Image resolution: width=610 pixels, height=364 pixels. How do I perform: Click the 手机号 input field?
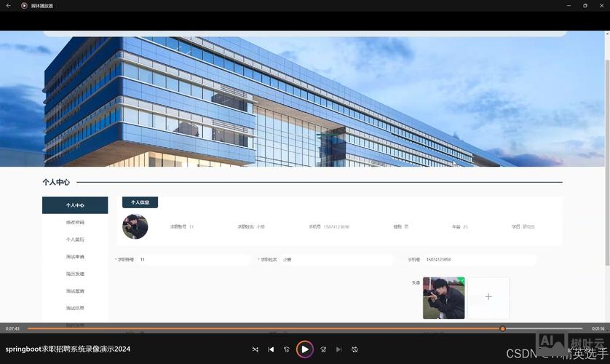[479, 259]
